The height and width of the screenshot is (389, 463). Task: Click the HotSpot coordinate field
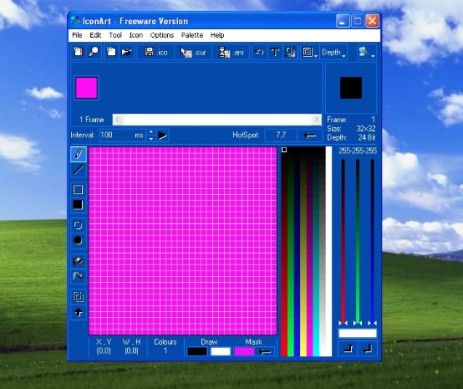coord(281,135)
